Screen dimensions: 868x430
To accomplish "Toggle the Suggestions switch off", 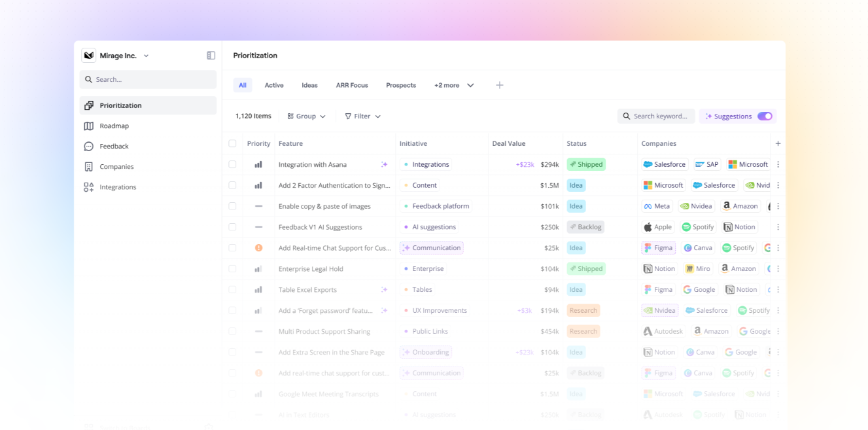I will tap(765, 116).
